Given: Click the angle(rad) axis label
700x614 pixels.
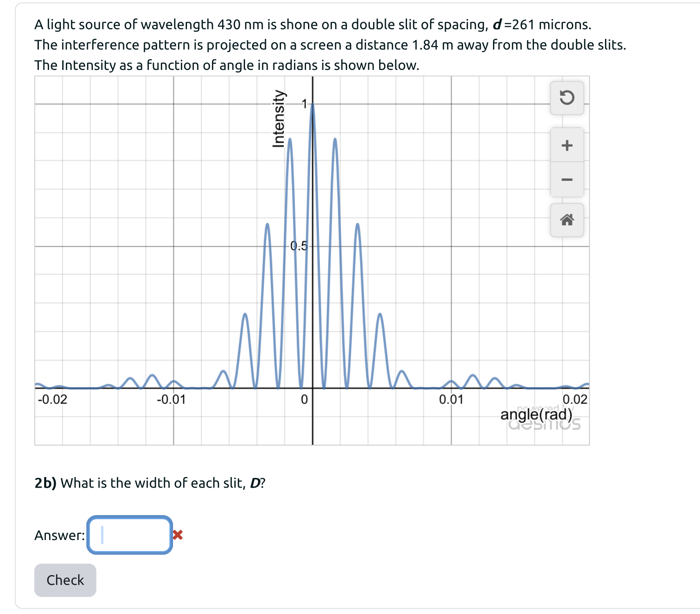Looking at the screenshot, I should [x=537, y=414].
